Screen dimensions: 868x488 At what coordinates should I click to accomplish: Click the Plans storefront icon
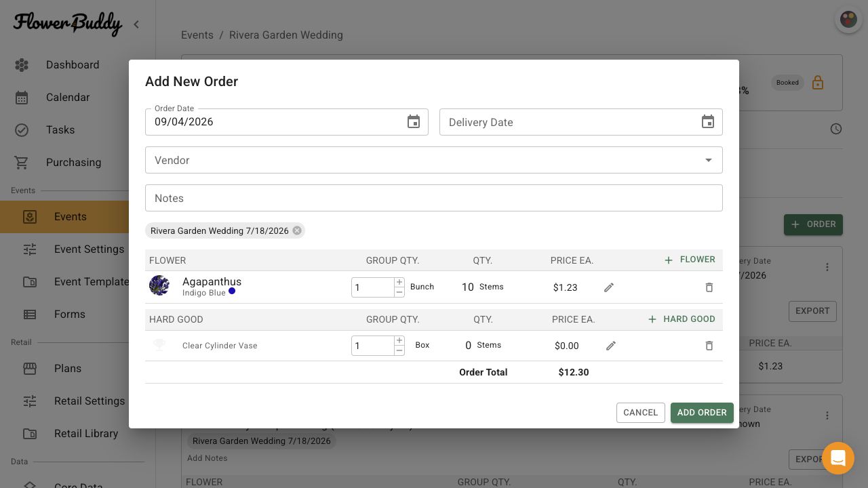point(30,369)
